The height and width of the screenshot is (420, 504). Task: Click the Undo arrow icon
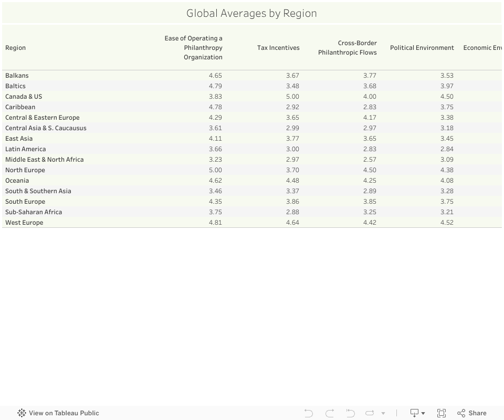(309, 413)
